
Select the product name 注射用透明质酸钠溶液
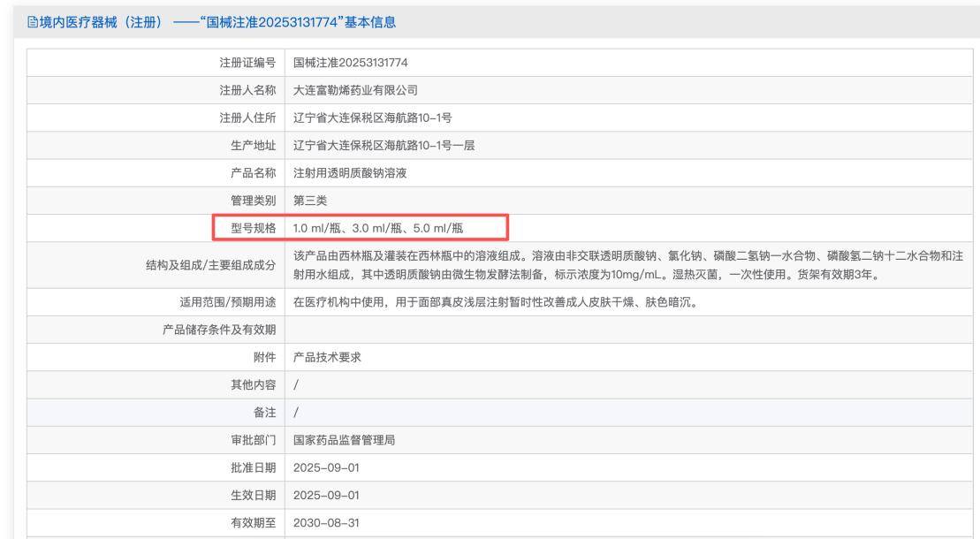coord(350,172)
